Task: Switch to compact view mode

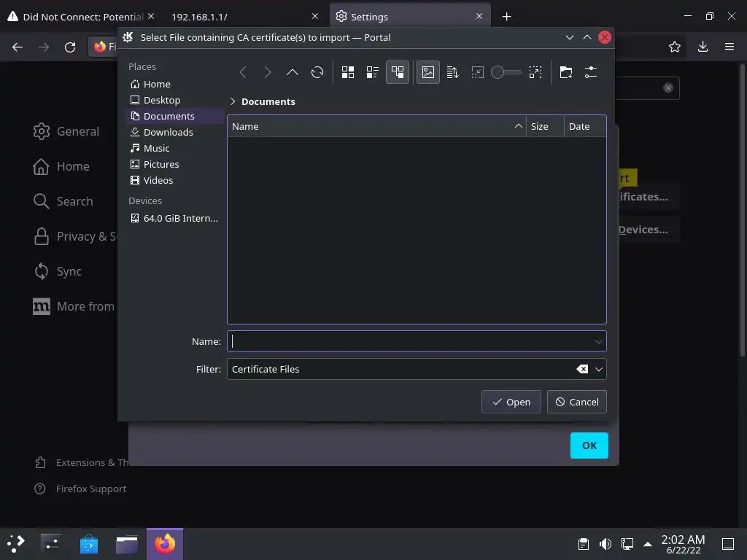Action: [373, 72]
